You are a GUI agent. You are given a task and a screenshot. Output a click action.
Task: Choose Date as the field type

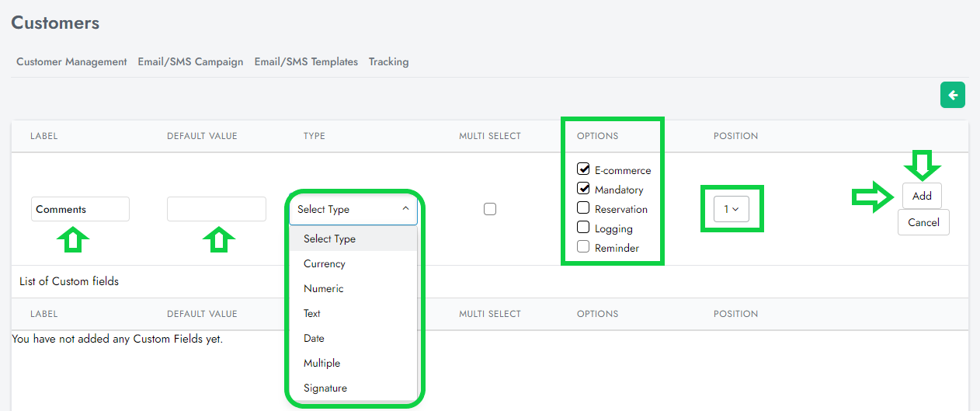(x=315, y=338)
